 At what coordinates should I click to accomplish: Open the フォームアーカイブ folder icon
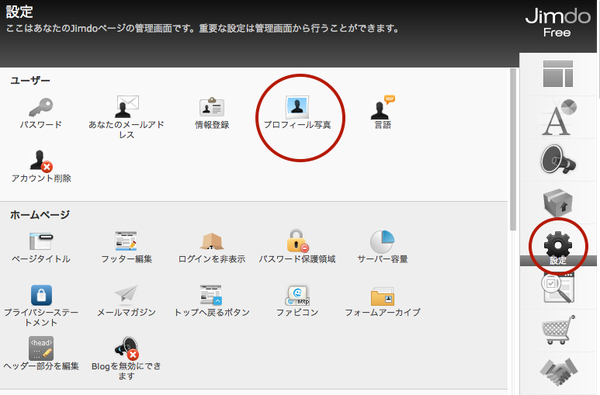(383, 296)
